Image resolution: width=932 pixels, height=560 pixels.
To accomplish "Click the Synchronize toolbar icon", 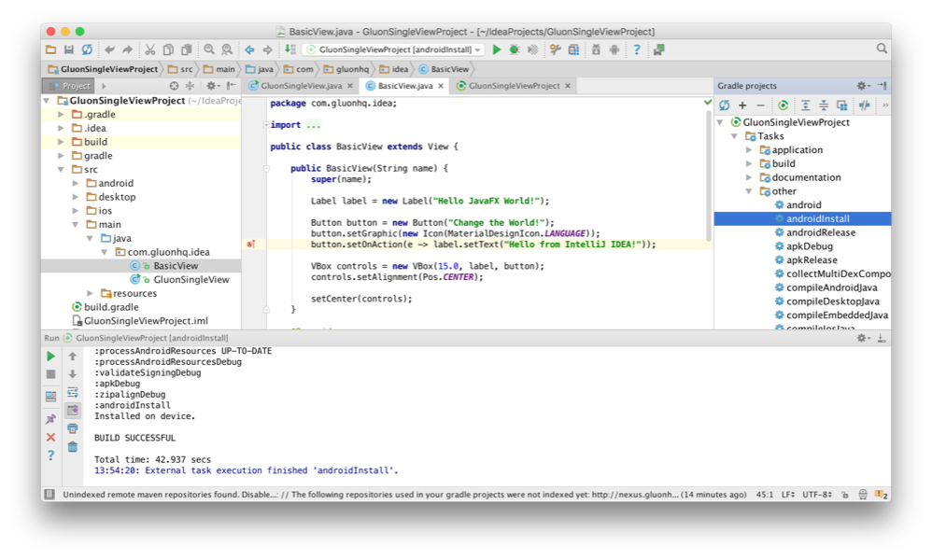I will pyautogui.click(x=87, y=49).
